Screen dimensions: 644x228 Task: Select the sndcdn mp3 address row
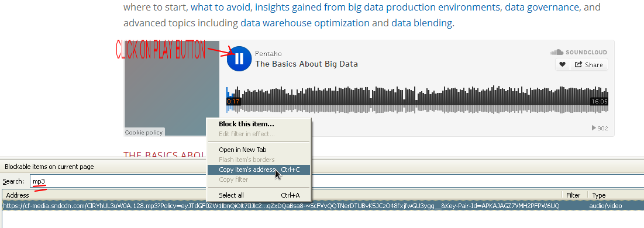tap(323, 205)
